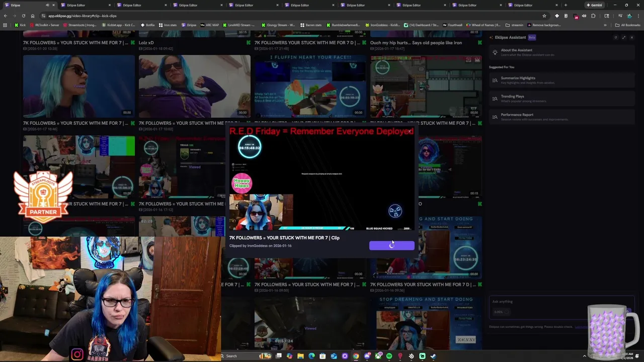Open the ARC MAP bookmark
Image resolution: width=644 pixels, height=362 pixels.
click(x=209, y=25)
